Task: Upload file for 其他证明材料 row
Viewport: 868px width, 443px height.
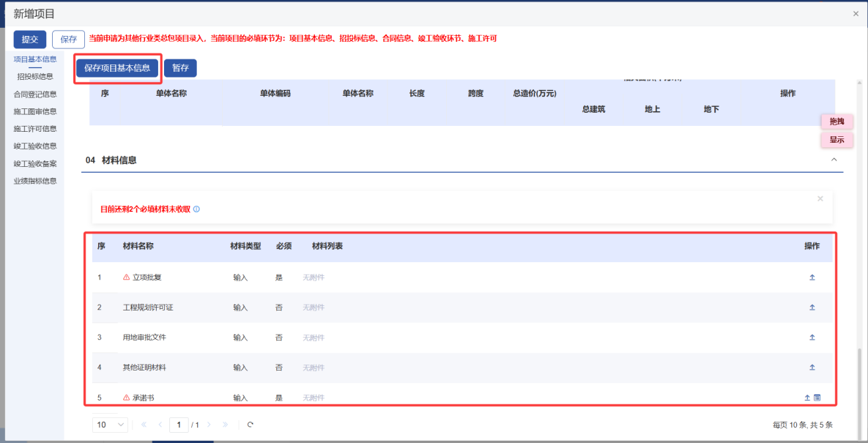Action: coord(812,367)
